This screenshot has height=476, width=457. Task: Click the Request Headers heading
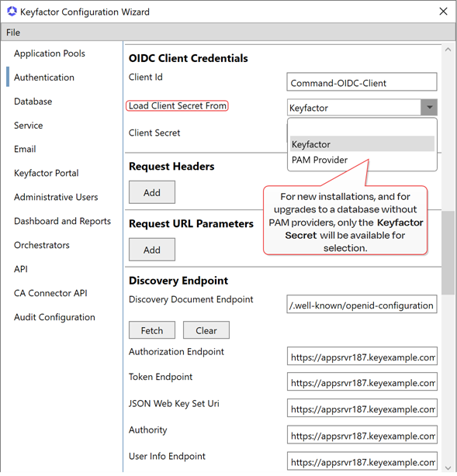pos(171,167)
